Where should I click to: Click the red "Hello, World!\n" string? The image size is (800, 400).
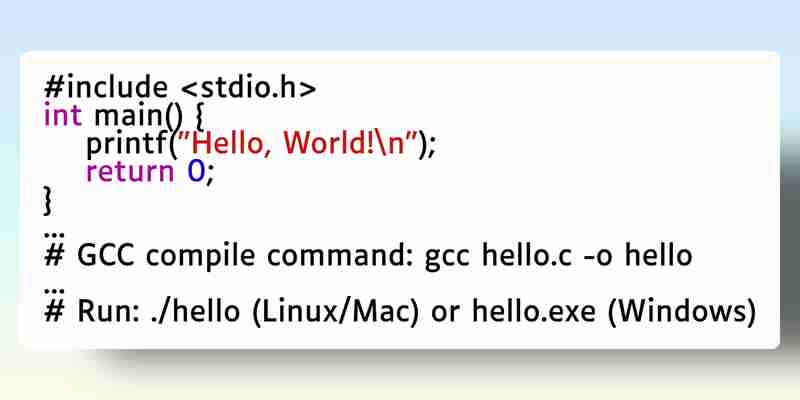[x=305, y=144]
